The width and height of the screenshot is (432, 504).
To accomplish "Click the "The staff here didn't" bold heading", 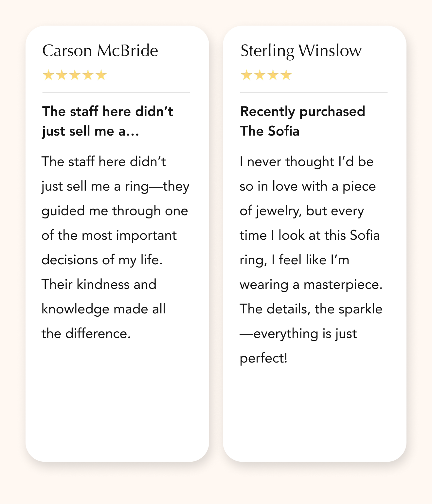I will (107, 112).
